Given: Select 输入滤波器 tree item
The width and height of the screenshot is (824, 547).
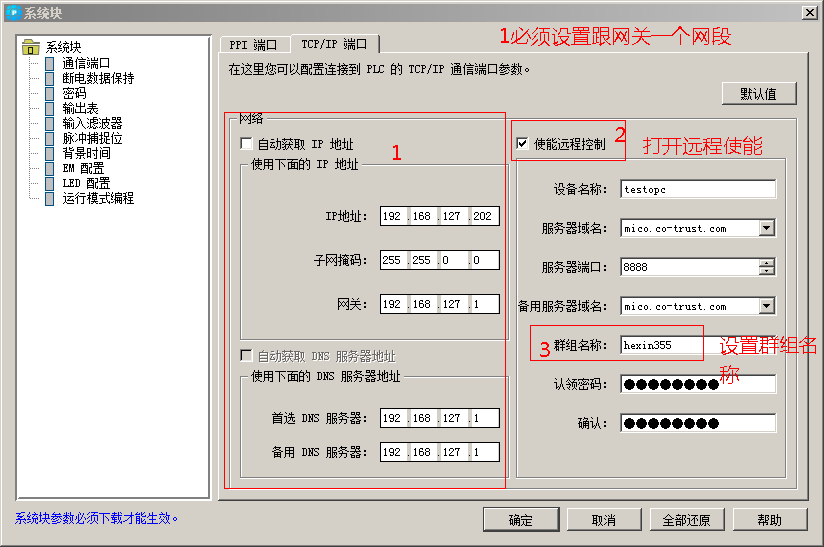Looking at the screenshot, I should coord(92,123).
